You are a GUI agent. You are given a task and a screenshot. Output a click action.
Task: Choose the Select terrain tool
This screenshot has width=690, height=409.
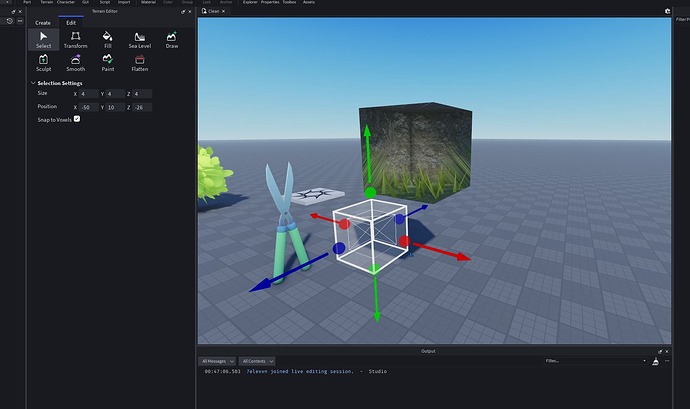pyautogui.click(x=44, y=40)
